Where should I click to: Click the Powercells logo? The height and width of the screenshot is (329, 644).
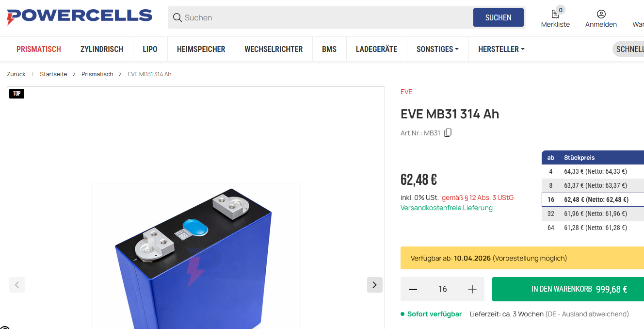click(x=79, y=17)
